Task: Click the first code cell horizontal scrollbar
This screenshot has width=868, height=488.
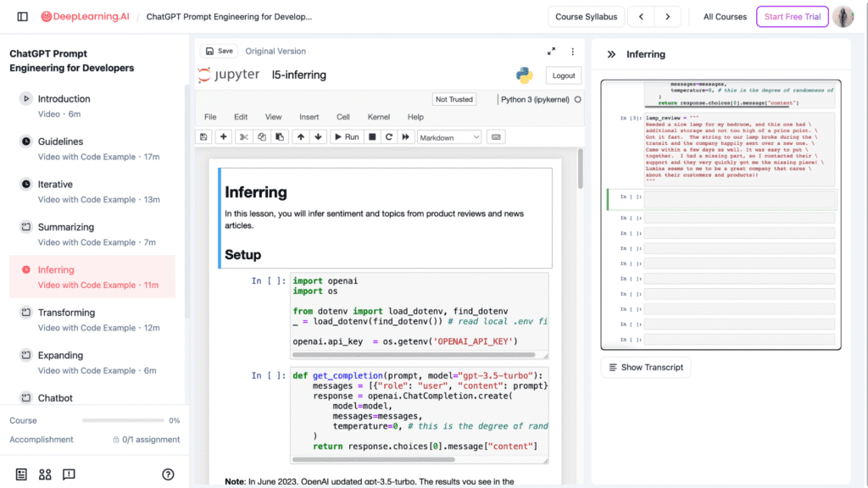Action: [x=414, y=355]
